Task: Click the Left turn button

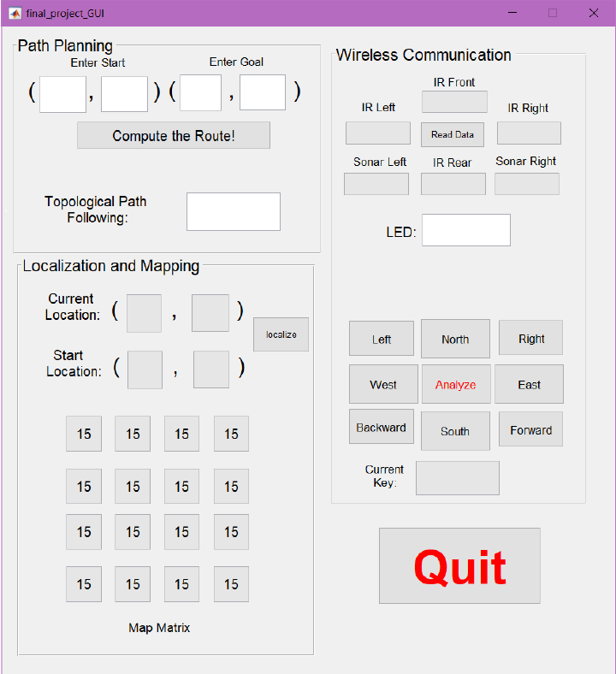Action: tap(382, 339)
